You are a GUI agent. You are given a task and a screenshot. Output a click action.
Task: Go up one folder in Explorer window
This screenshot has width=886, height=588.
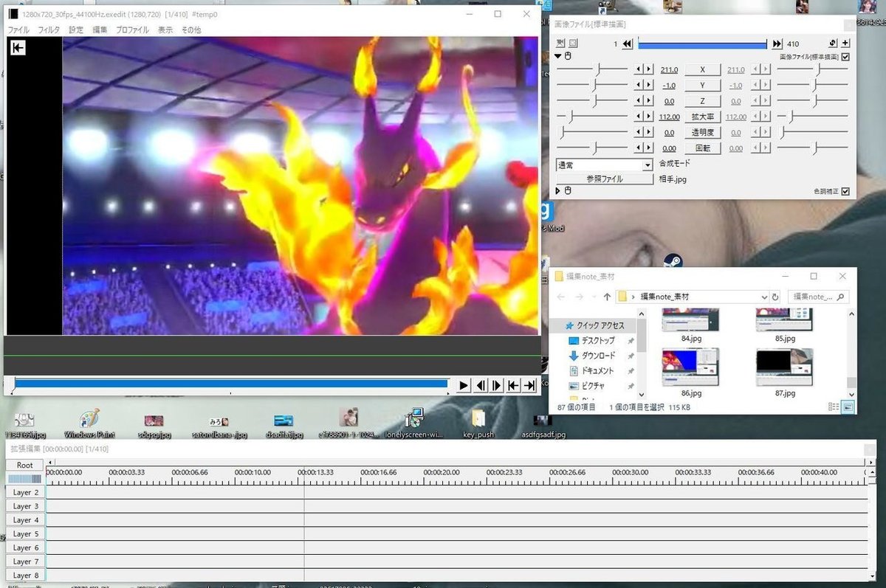coord(607,297)
